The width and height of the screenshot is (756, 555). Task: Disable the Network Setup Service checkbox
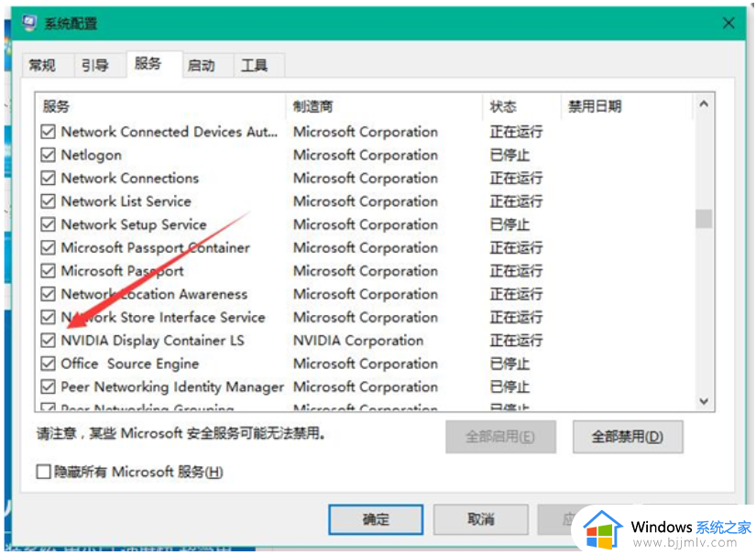(48, 224)
